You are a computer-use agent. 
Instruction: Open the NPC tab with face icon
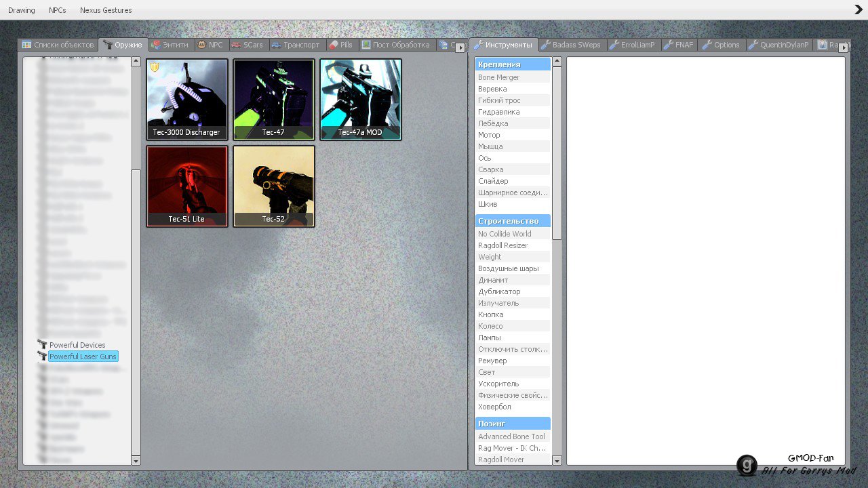pyautogui.click(x=201, y=45)
